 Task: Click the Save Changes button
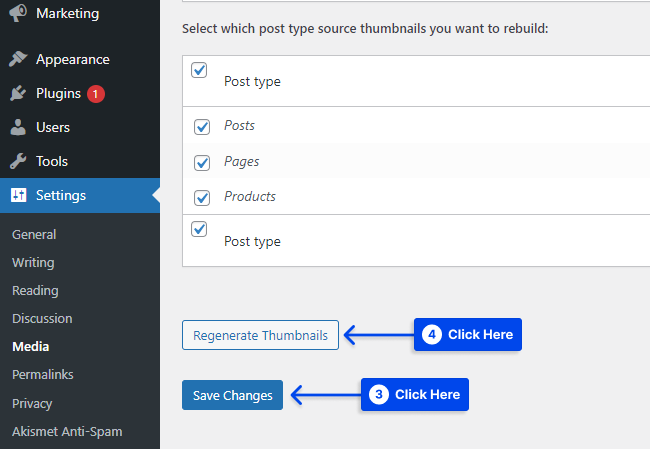pyautogui.click(x=233, y=395)
